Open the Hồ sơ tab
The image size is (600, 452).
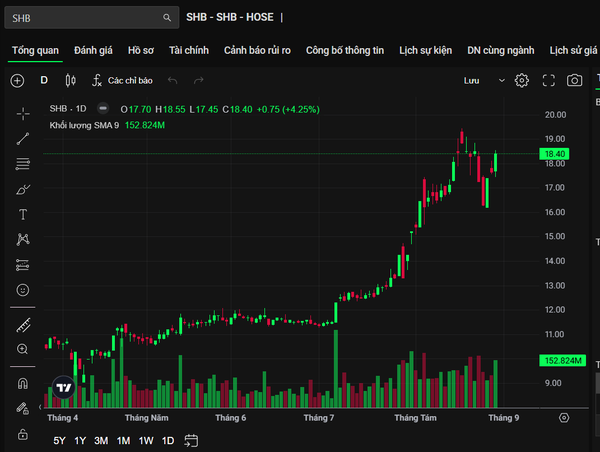(x=141, y=50)
